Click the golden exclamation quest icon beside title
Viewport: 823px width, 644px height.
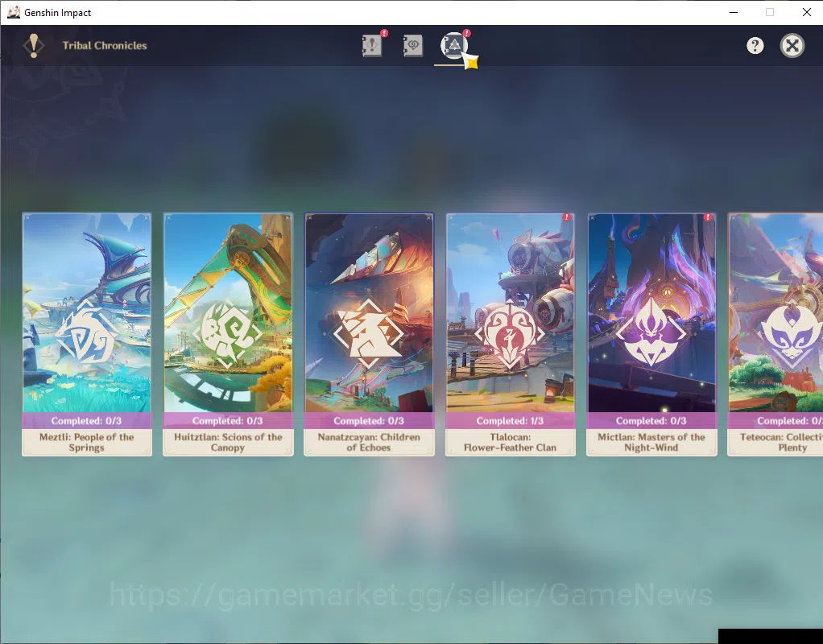tap(34, 46)
